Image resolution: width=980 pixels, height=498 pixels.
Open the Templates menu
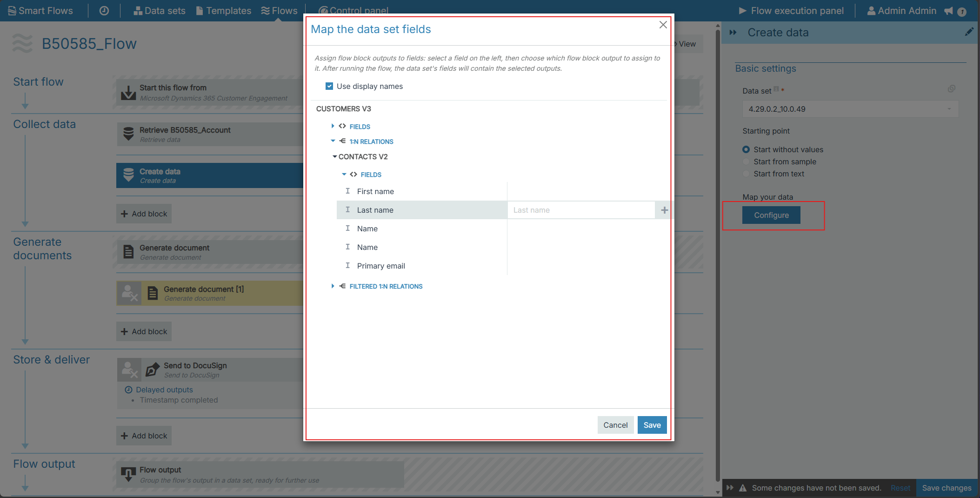coord(223,10)
